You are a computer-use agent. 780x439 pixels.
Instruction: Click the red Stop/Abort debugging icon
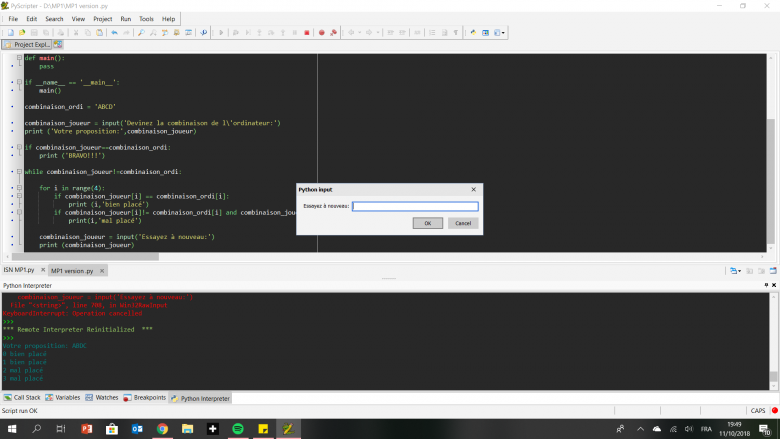[307, 33]
